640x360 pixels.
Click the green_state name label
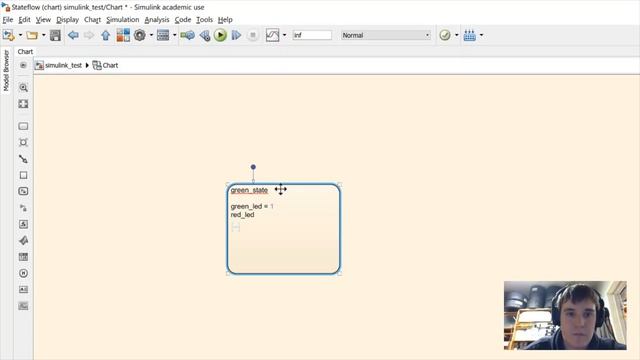pyautogui.click(x=249, y=190)
